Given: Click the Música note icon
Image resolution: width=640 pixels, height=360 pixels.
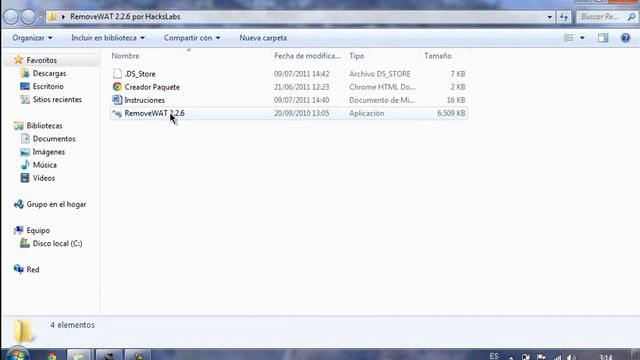Looking at the screenshot, I should pos(25,164).
